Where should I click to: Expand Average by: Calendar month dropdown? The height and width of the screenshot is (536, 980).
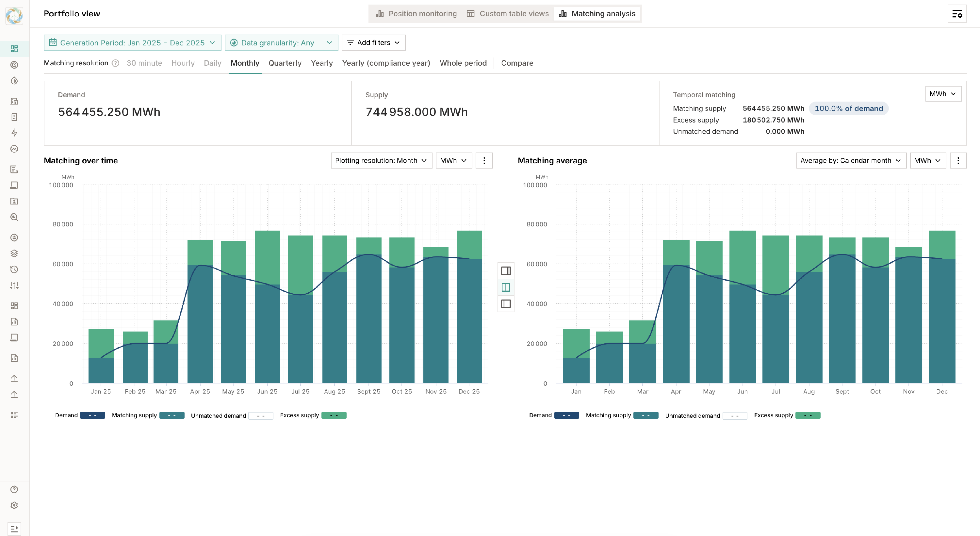coord(851,160)
